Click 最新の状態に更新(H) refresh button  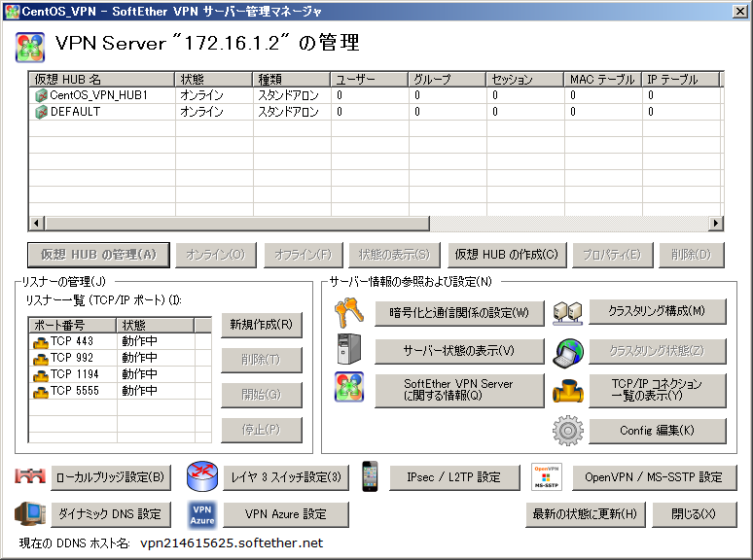click(x=585, y=514)
